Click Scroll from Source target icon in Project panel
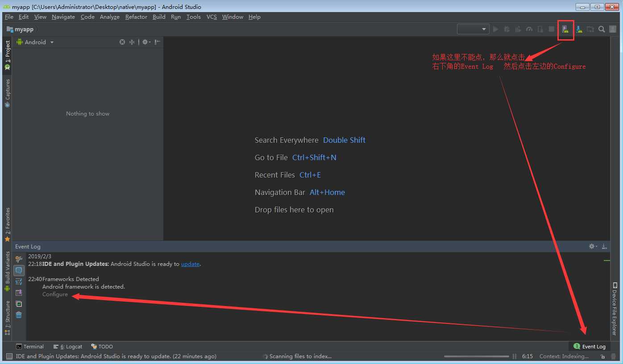623x364 pixels. point(122,42)
